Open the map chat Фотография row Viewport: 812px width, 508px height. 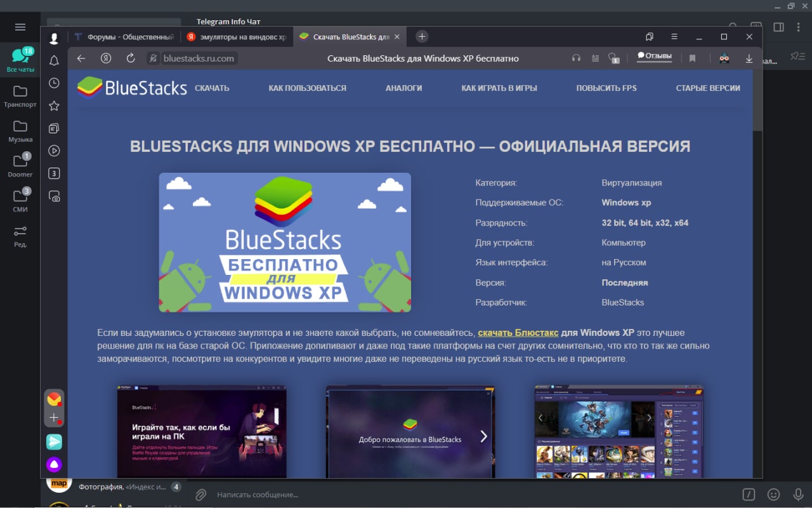(114, 487)
